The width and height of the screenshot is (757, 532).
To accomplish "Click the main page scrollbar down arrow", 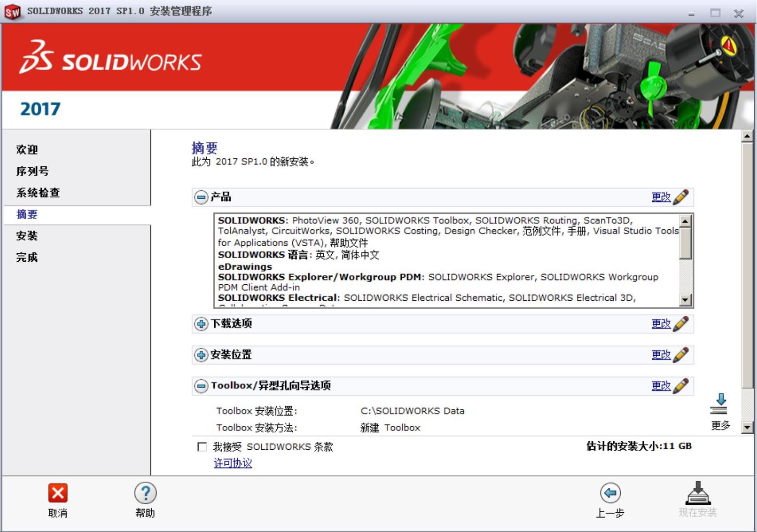I will pyautogui.click(x=747, y=427).
